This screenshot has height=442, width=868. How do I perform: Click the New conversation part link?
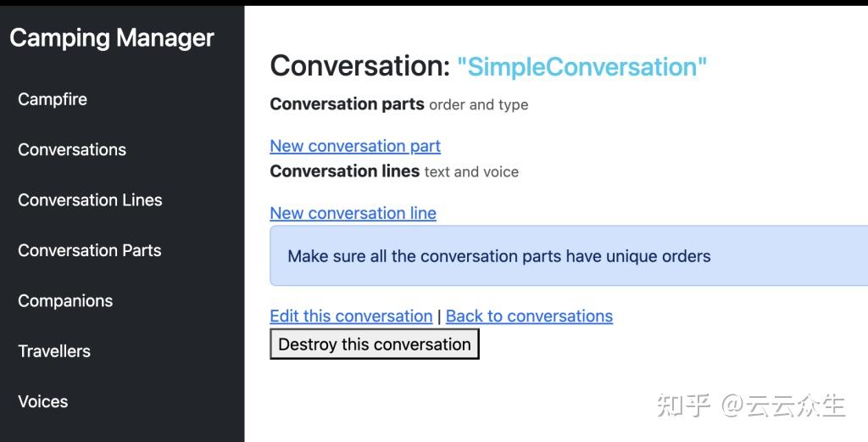point(355,146)
